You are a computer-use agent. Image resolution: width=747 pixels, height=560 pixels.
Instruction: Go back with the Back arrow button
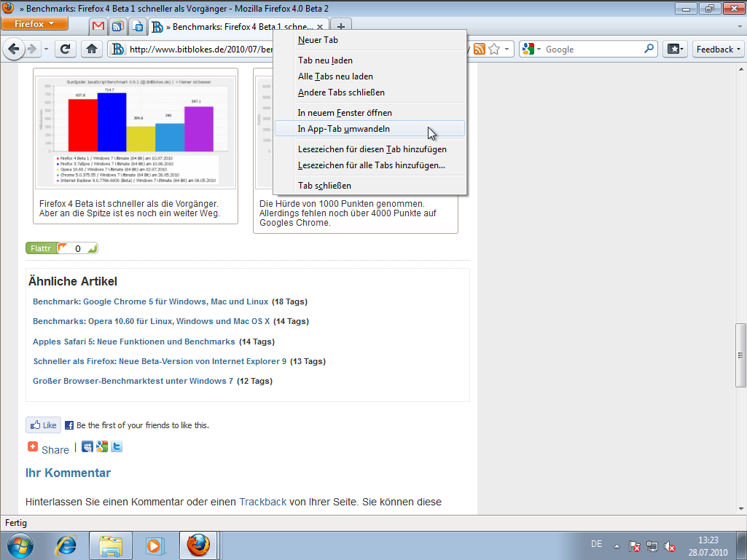click(14, 49)
